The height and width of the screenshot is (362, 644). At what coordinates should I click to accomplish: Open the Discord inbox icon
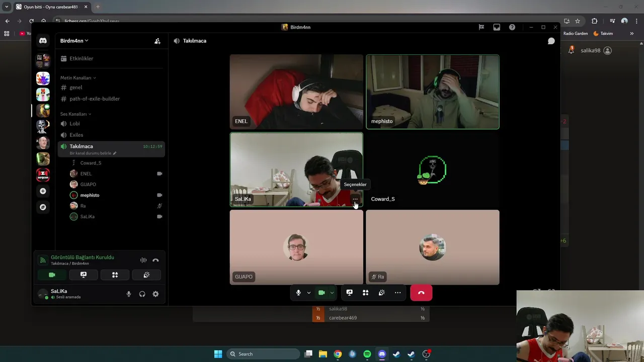[497, 27]
